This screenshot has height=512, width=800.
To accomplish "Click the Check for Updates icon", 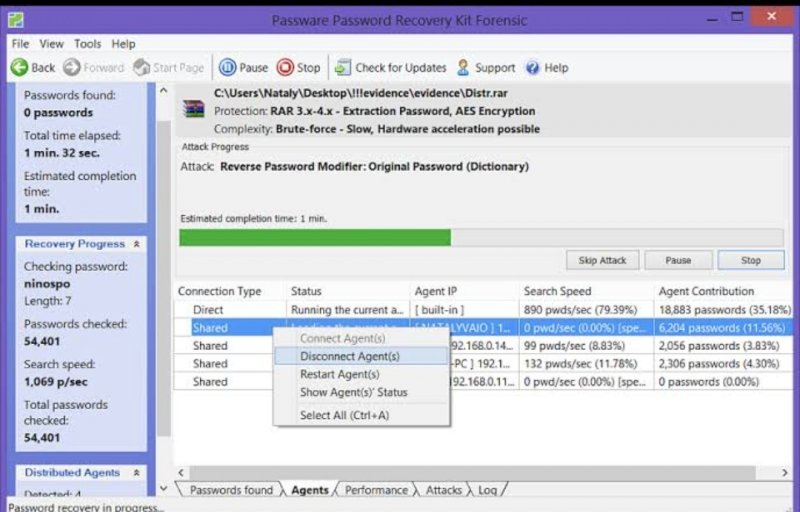I will pyautogui.click(x=343, y=67).
